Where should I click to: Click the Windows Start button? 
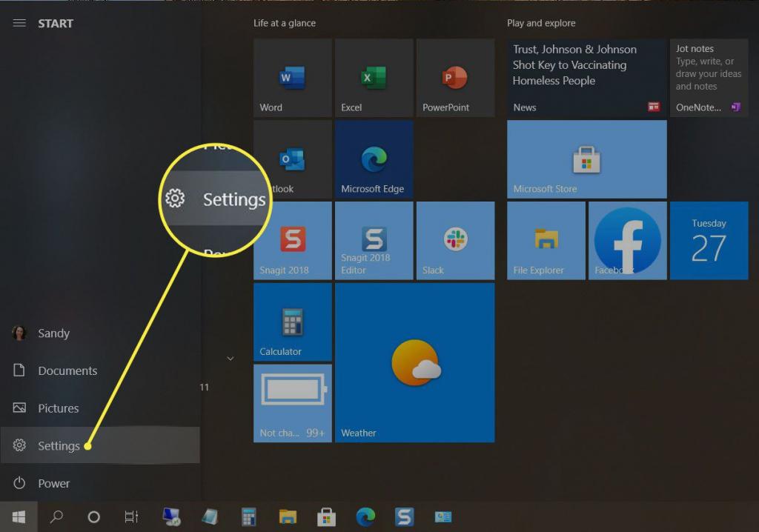(19, 517)
